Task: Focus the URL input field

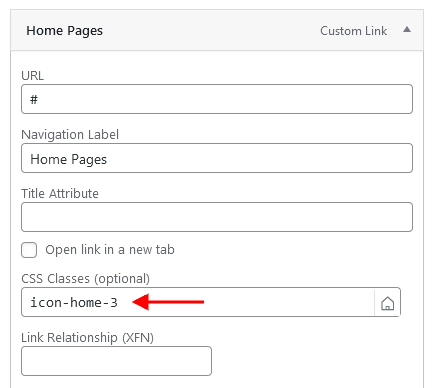Action: (217, 99)
